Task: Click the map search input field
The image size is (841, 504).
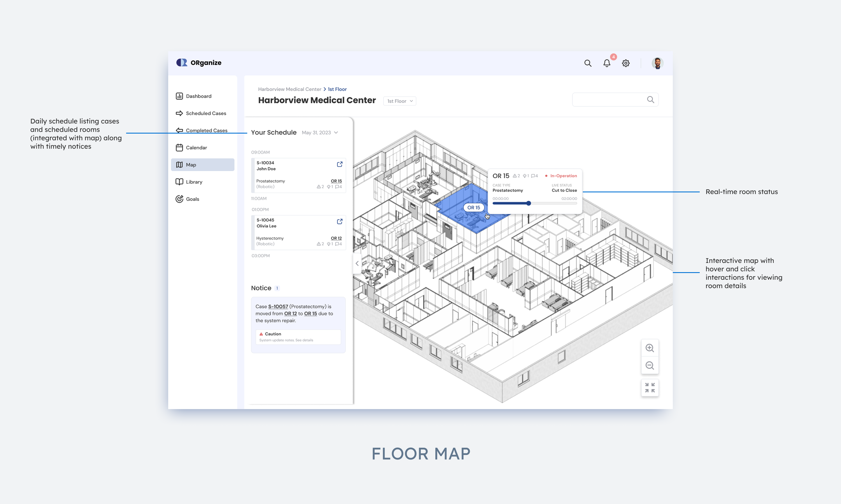Action: (x=609, y=100)
